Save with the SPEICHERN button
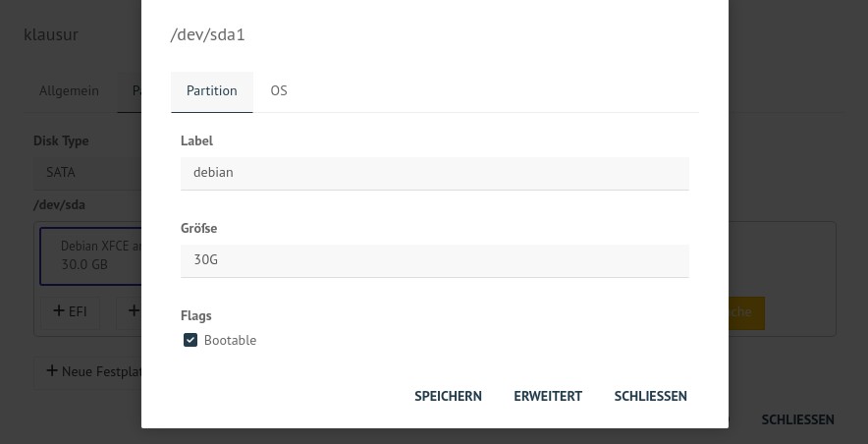 click(448, 396)
